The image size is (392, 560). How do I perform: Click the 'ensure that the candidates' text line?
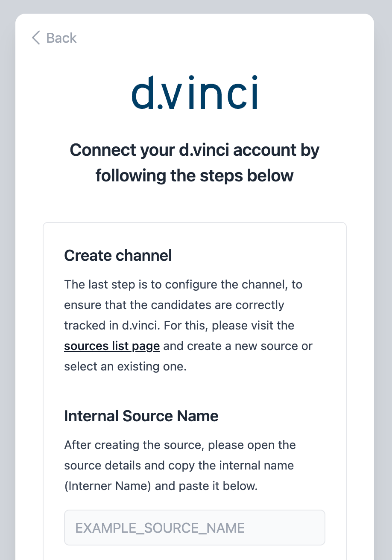pyautogui.click(x=174, y=305)
